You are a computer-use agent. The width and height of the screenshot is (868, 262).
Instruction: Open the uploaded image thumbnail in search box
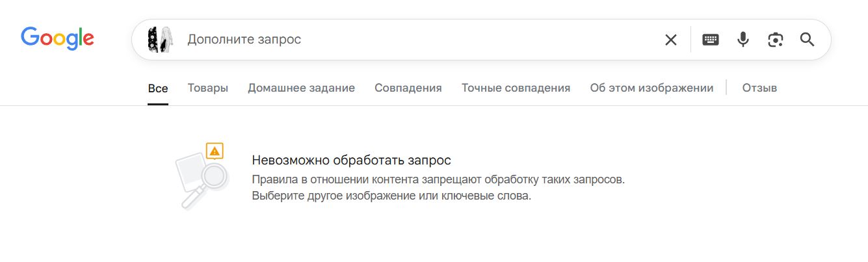pos(160,40)
